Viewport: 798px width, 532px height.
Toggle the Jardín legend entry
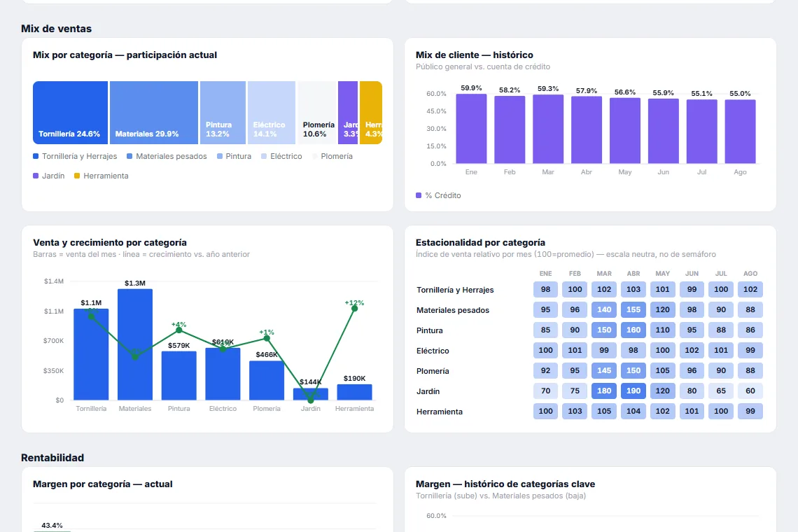pos(49,176)
